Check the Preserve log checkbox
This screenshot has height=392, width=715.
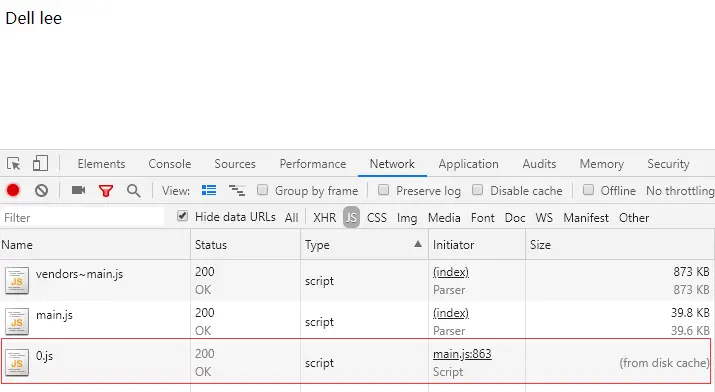383,190
